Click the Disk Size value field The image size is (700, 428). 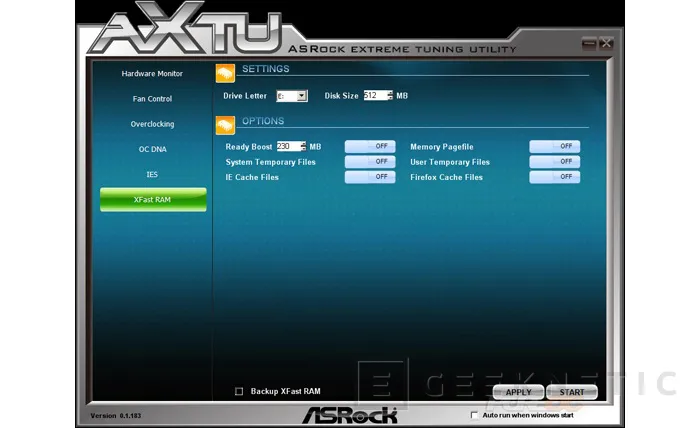click(375, 96)
